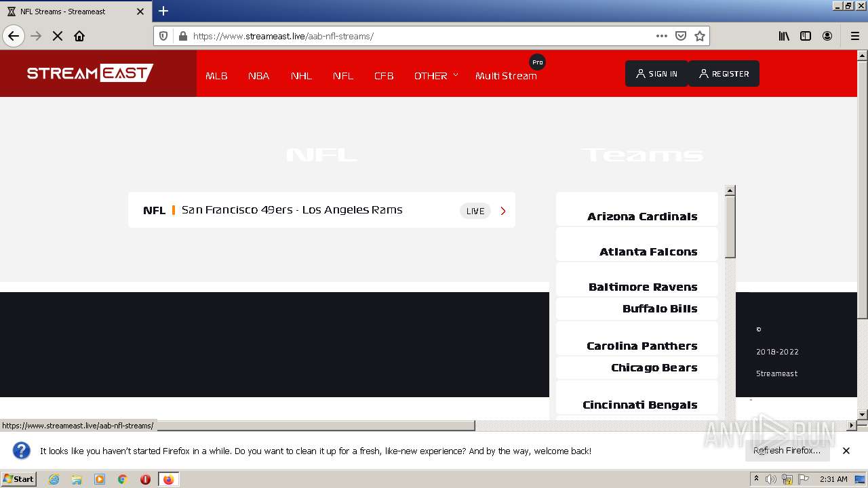Click the URL address field
This screenshot has width=868, height=488.
pos(420,36)
